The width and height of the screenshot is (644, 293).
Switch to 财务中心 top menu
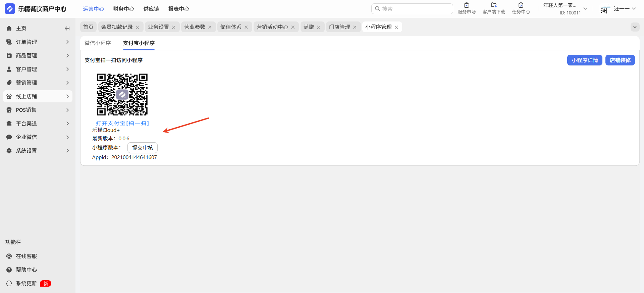click(124, 9)
